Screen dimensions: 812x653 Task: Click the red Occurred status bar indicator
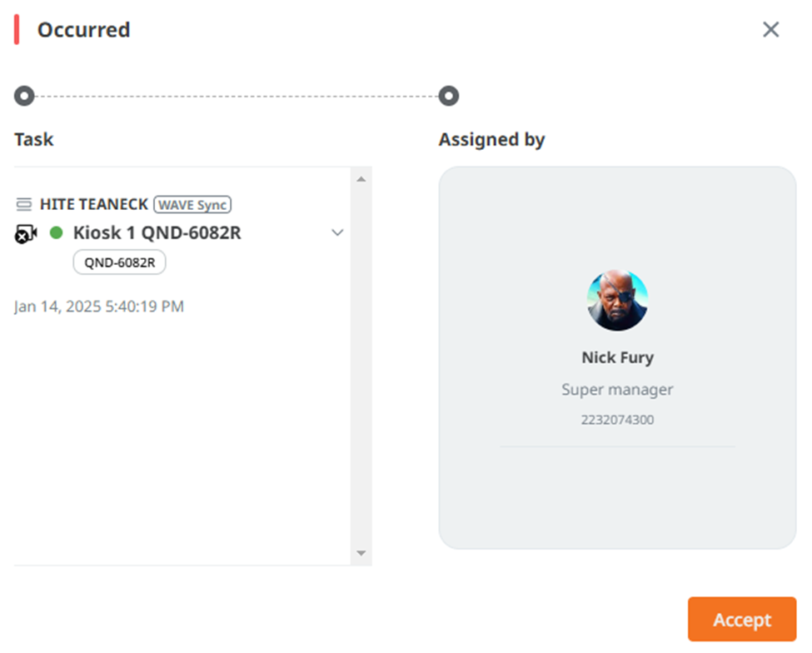click(17, 29)
